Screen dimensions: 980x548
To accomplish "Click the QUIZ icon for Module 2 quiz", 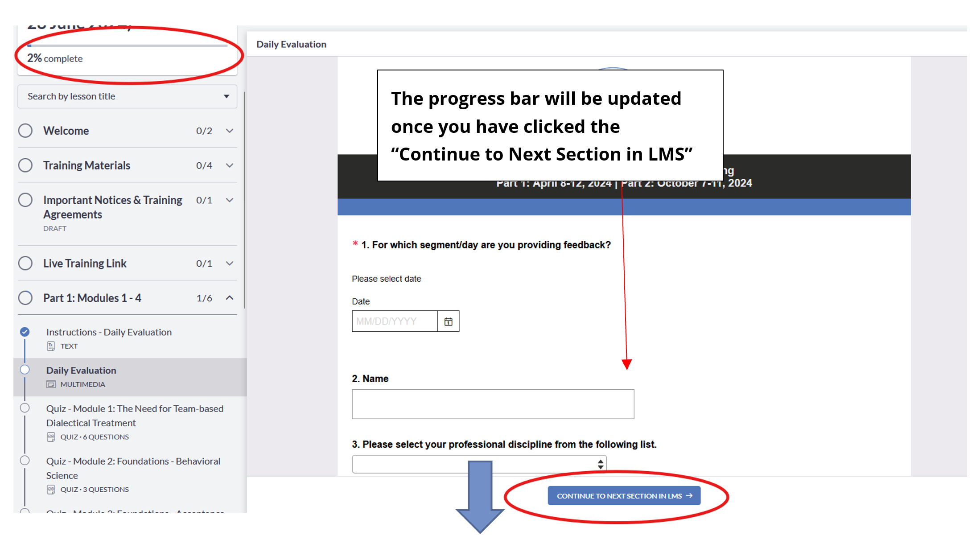I will 49,489.
